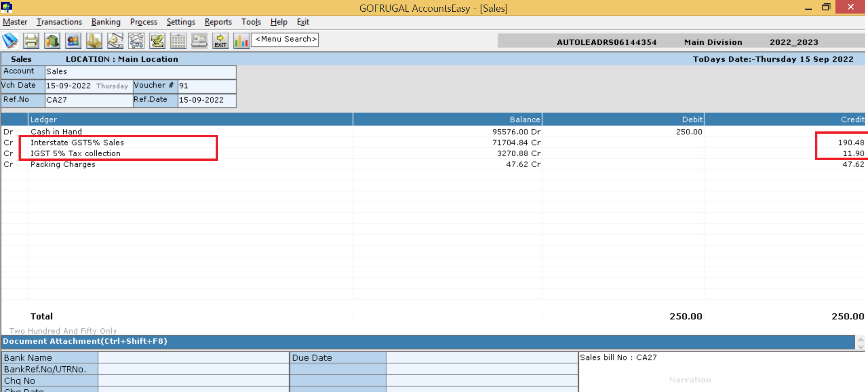Click the BankRef.No/UTRNo. input field
This screenshot has height=392, width=868.
click(x=193, y=369)
